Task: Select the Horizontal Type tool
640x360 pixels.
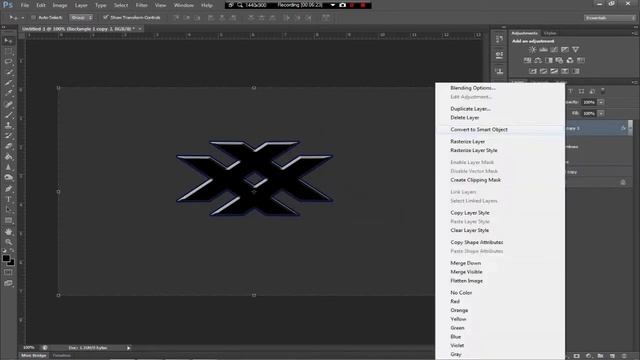Action: tap(8, 199)
